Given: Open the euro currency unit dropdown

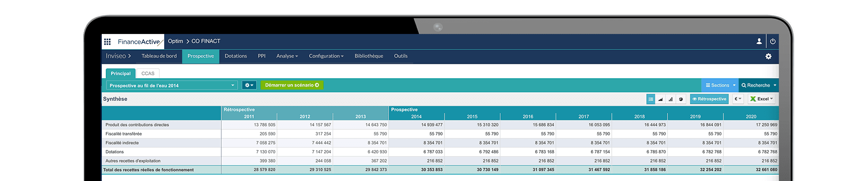Looking at the screenshot, I should click(x=737, y=99).
